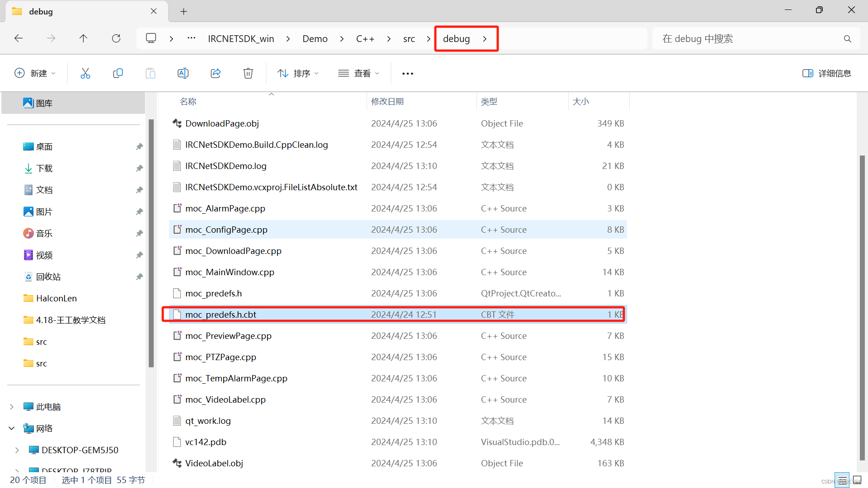Image resolution: width=868 pixels, height=488 pixels.
Task: Switch to details list view icon
Action: point(842,480)
